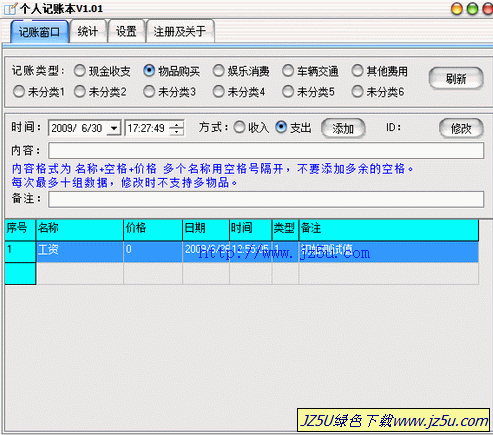Click the 类型 column header
The height and width of the screenshot is (435, 493).
286,230
